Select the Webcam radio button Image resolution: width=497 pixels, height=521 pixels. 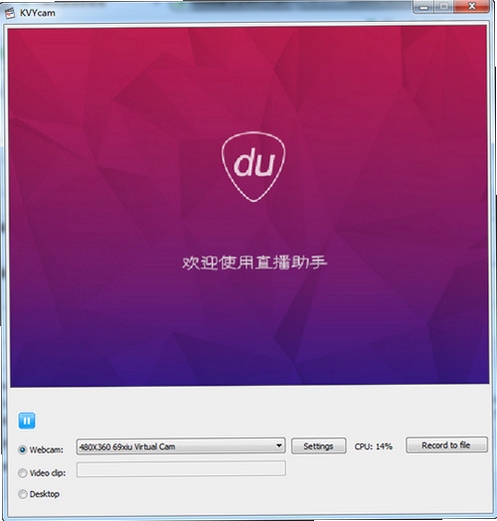click(22, 450)
